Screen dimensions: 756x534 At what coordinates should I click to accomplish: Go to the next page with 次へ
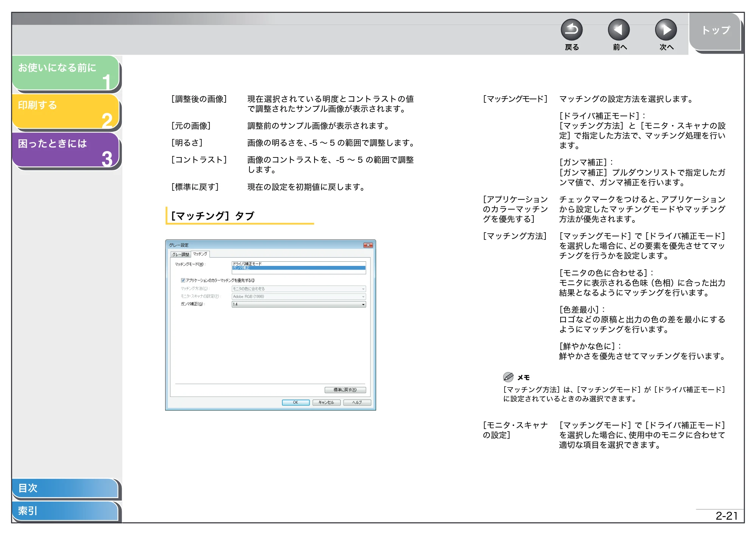pyautogui.click(x=666, y=30)
